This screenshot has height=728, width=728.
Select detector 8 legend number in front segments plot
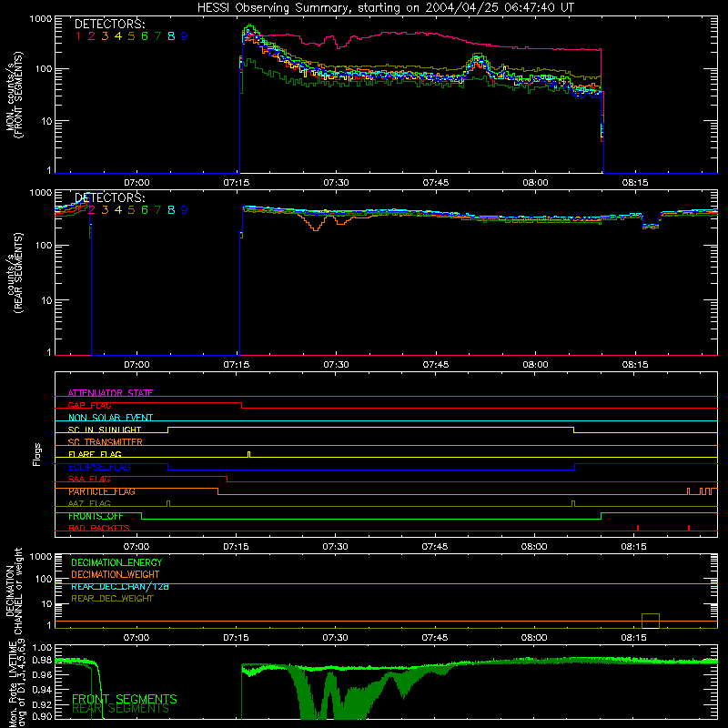171,36
